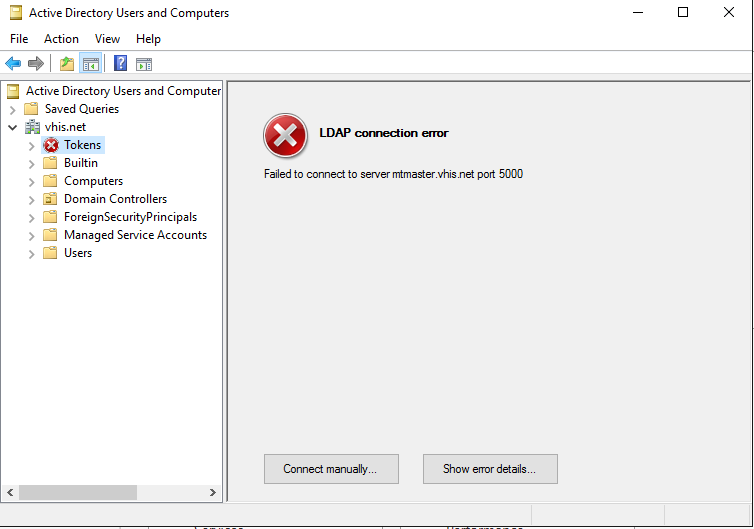This screenshot has height=529, width=754.
Task: Minimize the Active Directory window
Action: coord(638,13)
